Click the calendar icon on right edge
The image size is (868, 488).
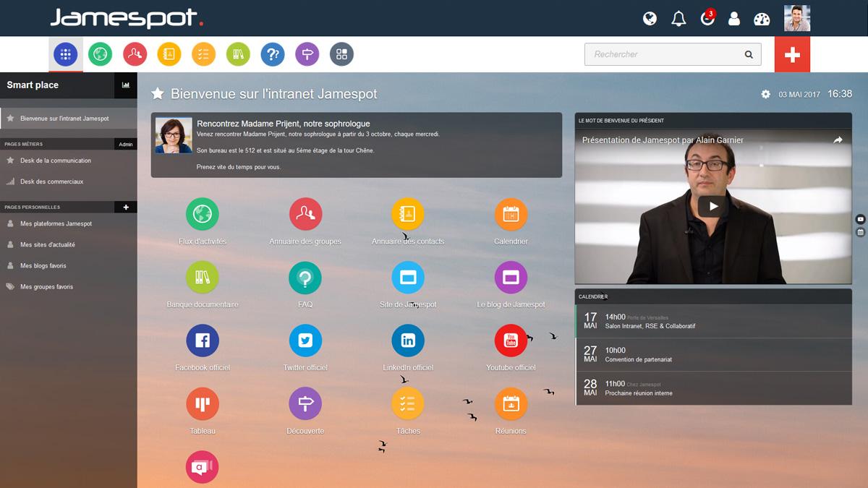(x=861, y=232)
